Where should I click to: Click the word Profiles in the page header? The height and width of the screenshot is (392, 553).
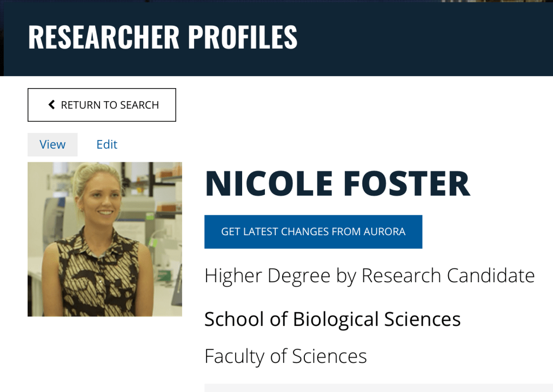tap(243, 37)
